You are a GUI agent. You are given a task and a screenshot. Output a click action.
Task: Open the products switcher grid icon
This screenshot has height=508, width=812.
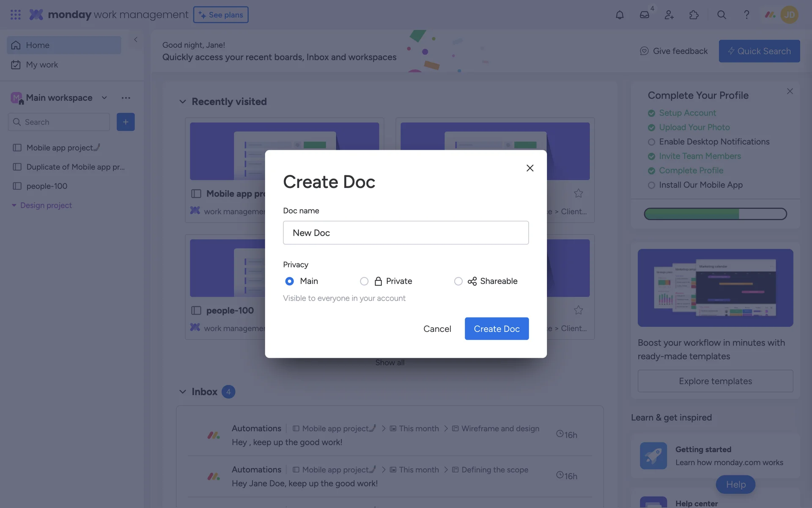(x=16, y=15)
